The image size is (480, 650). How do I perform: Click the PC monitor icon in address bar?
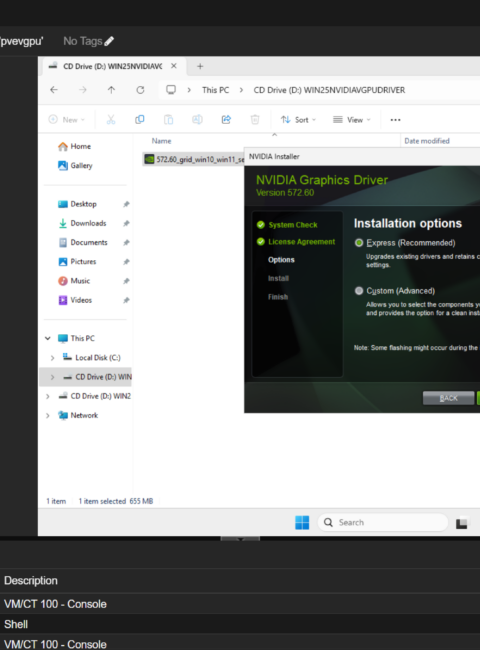point(171,90)
